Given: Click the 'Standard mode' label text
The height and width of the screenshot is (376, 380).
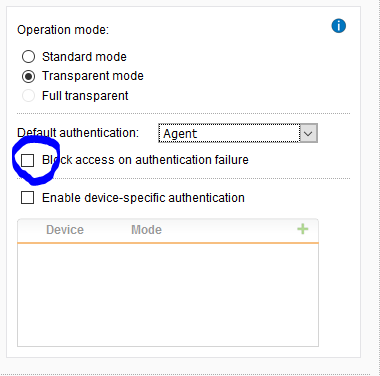Looking at the screenshot, I should (84, 57).
